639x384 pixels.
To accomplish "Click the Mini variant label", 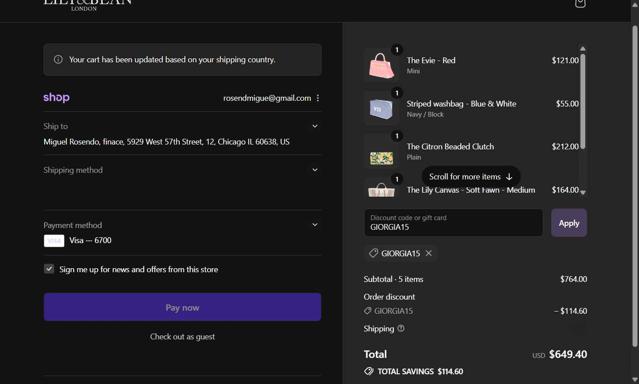I will point(413,71).
